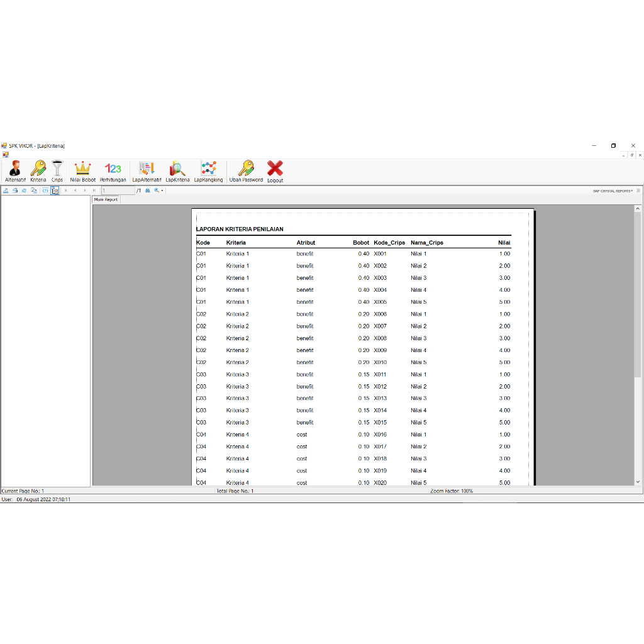Open the LapRangking report
Image resolution: width=644 pixels, height=644 pixels.
(x=208, y=171)
